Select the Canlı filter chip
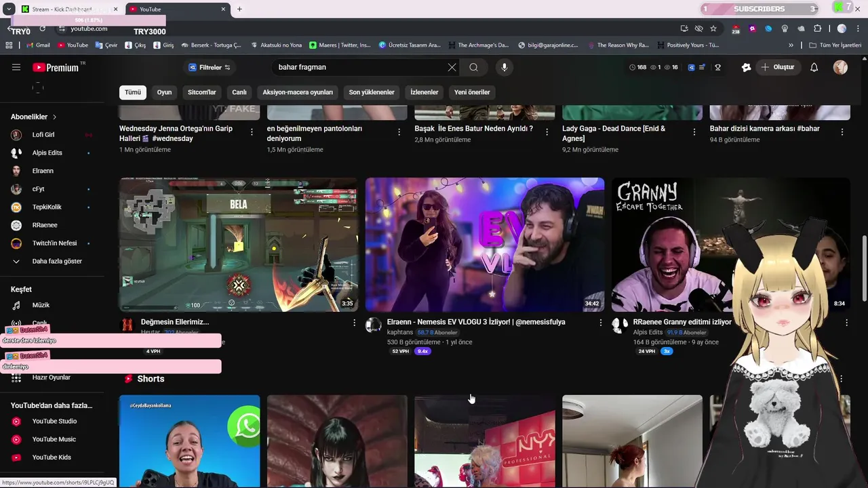Image resolution: width=868 pixels, height=488 pixels. click(x=239, y=92)
